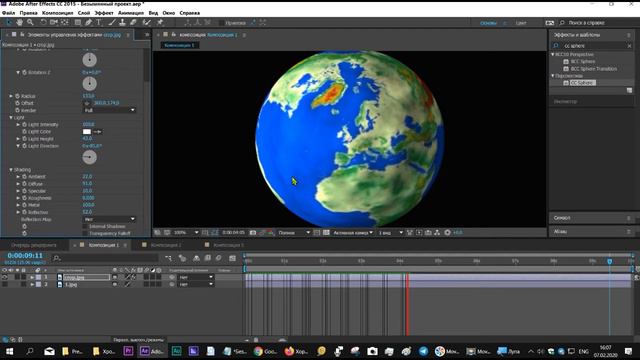
Task: Open the Анимация menu
Action: coord(131,13)
